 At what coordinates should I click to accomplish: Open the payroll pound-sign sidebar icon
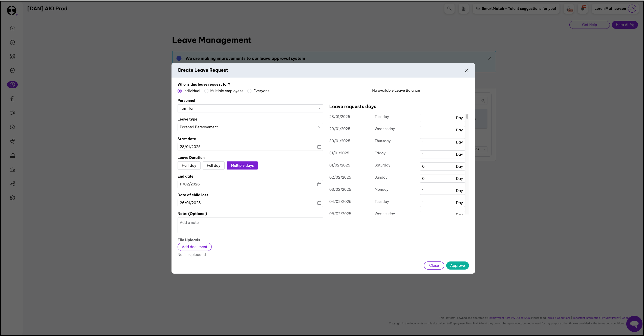(12, 99)
